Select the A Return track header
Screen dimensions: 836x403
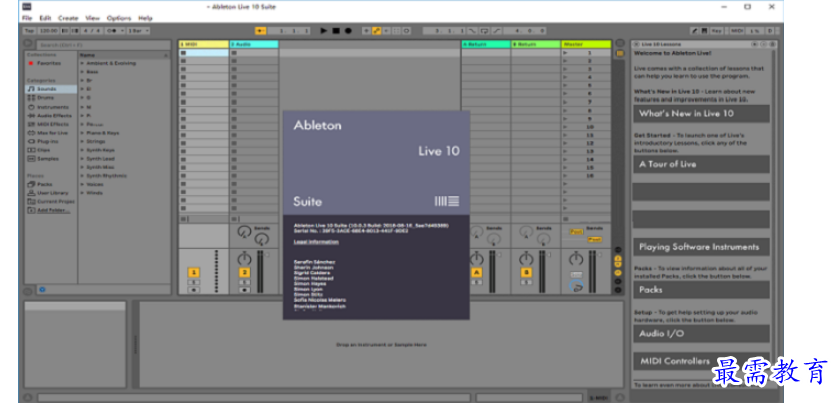click(486, 44)
